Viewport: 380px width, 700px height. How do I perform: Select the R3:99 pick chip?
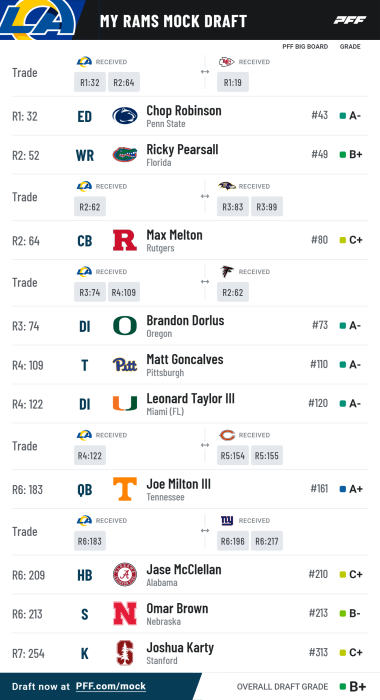click(x=267, y=207)
